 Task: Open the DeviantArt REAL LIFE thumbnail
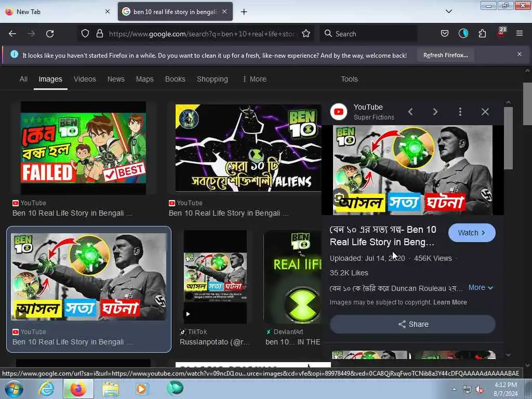[292, 276]
